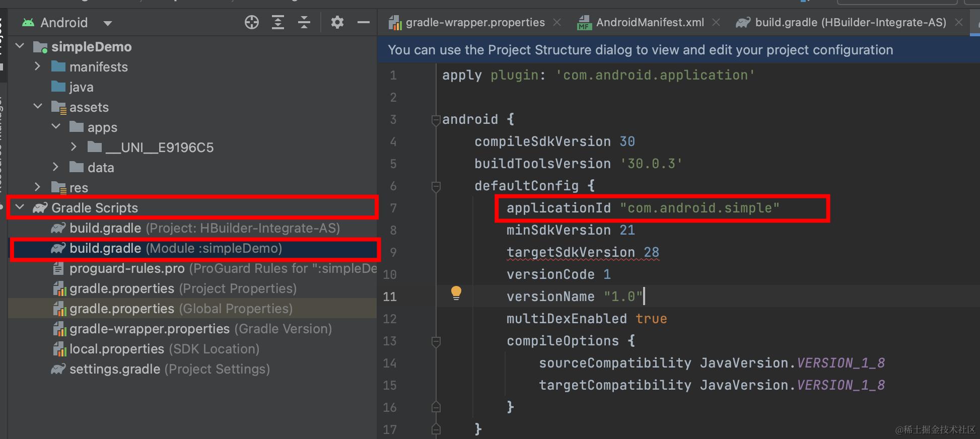Open project panel settings gear

337,22
